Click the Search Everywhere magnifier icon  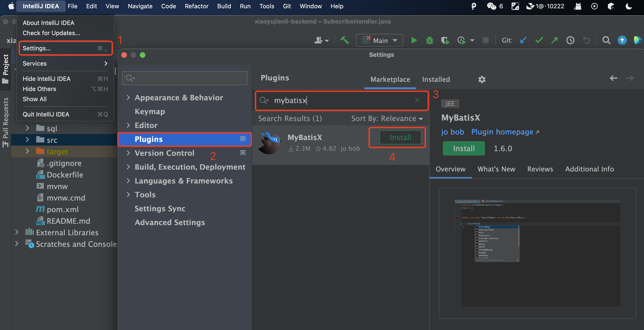(606, 40)
